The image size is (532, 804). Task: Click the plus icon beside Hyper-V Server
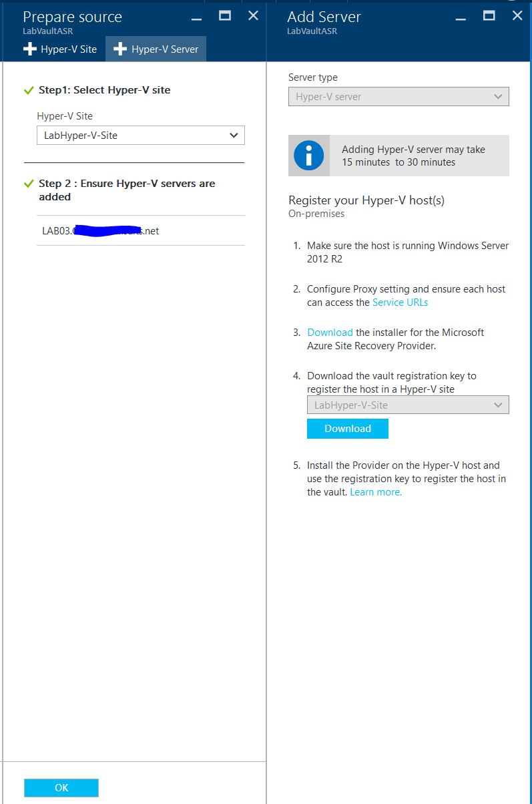pos(120,49)
